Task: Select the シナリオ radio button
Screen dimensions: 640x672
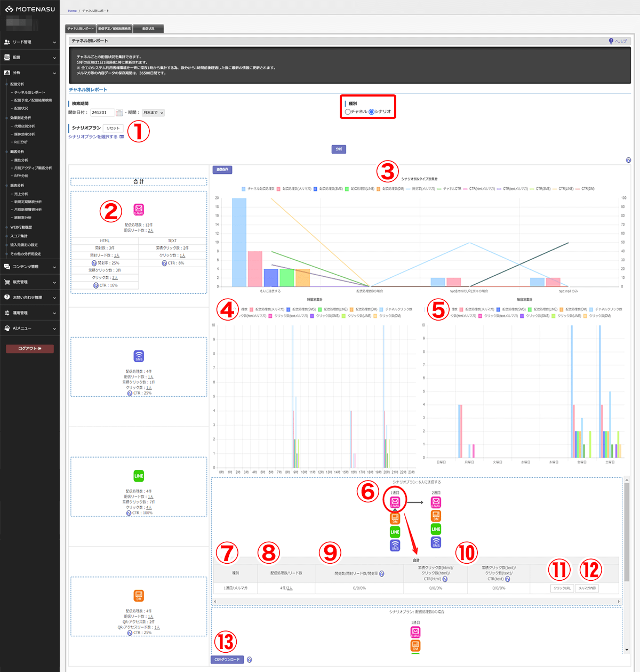Action: click(x=371, y=112)
